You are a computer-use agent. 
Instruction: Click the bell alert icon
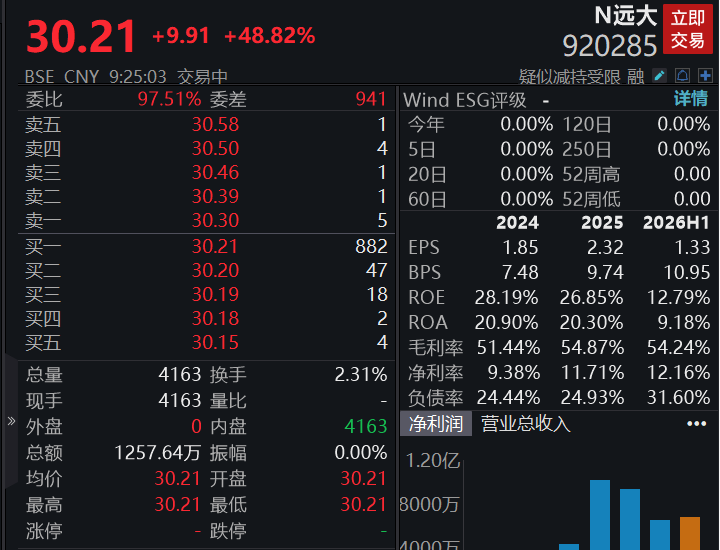click(682, 75)
